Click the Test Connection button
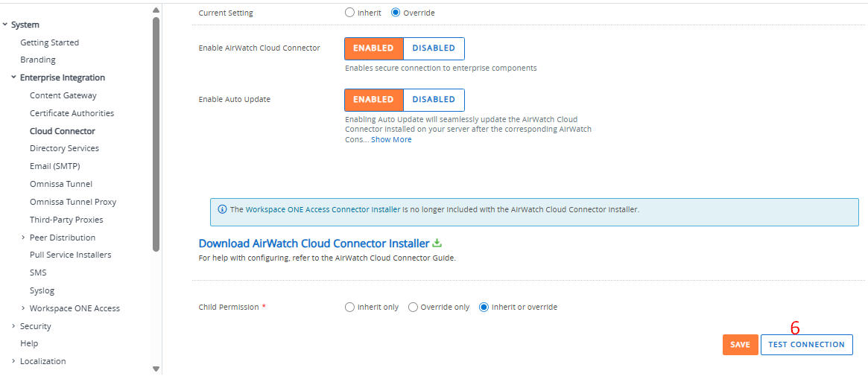 pos(806,345)
